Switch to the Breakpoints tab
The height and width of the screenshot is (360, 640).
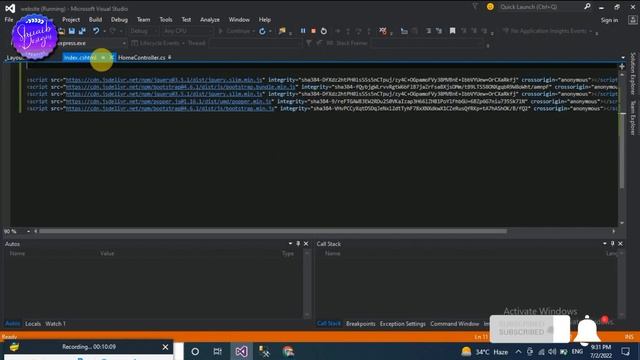click(360, 324)
